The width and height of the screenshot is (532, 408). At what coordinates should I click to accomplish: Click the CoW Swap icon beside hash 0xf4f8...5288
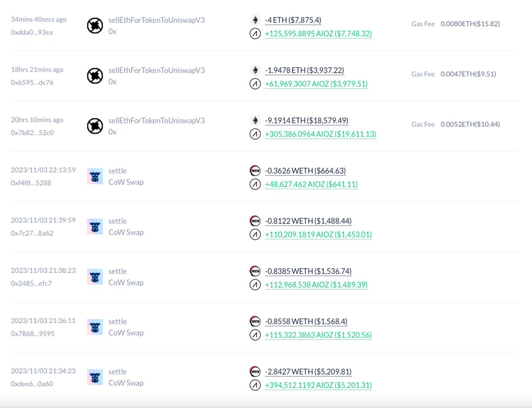pyautogui.click(x=95, y=177)
